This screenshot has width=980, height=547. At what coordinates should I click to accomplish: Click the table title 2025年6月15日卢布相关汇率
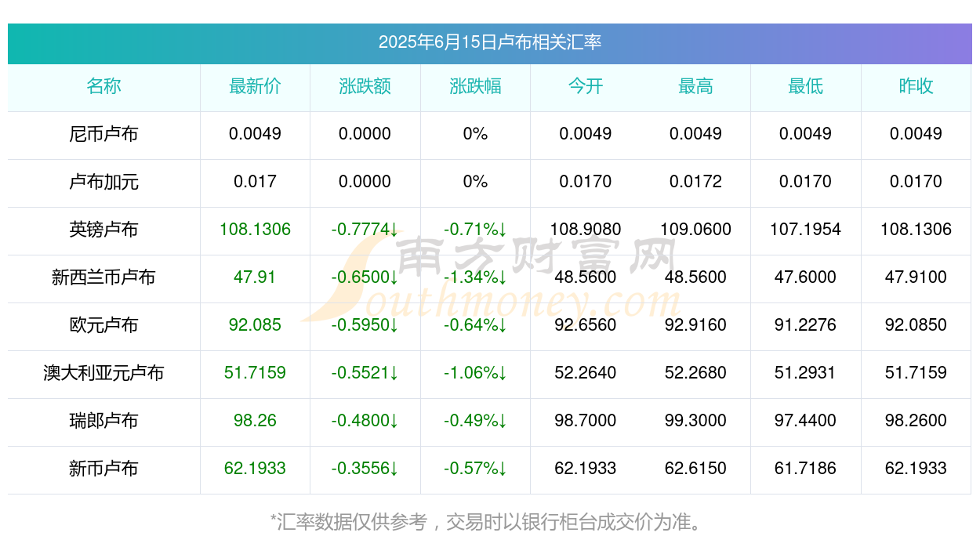pyautogui.click(x=490, y=42)
